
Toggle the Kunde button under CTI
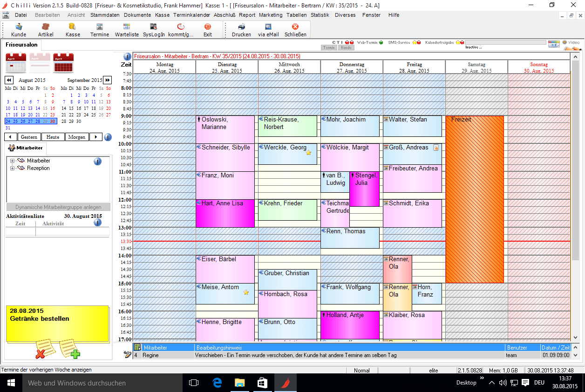346,48
